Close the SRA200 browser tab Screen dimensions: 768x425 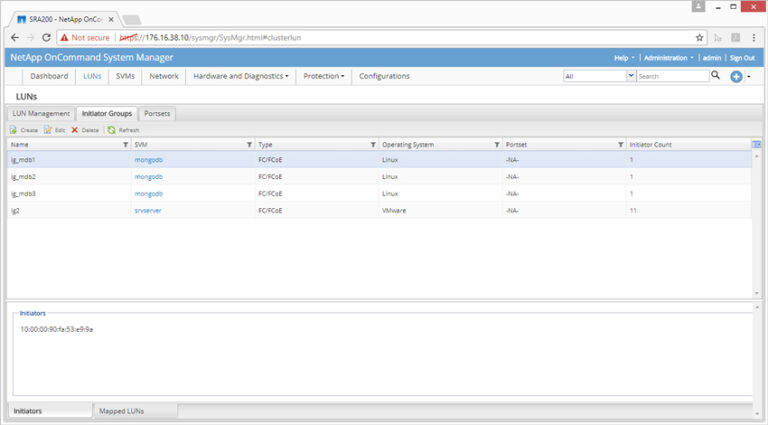(111, 20)
